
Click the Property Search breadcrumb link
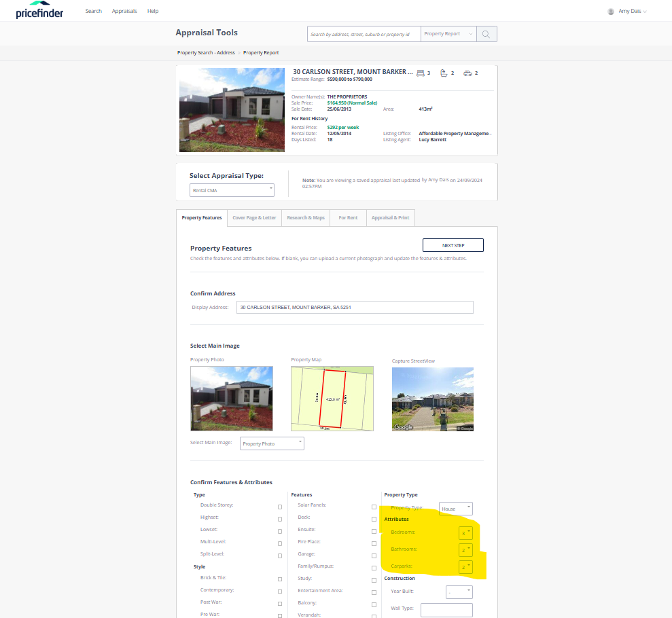click(x=195, y=52)
